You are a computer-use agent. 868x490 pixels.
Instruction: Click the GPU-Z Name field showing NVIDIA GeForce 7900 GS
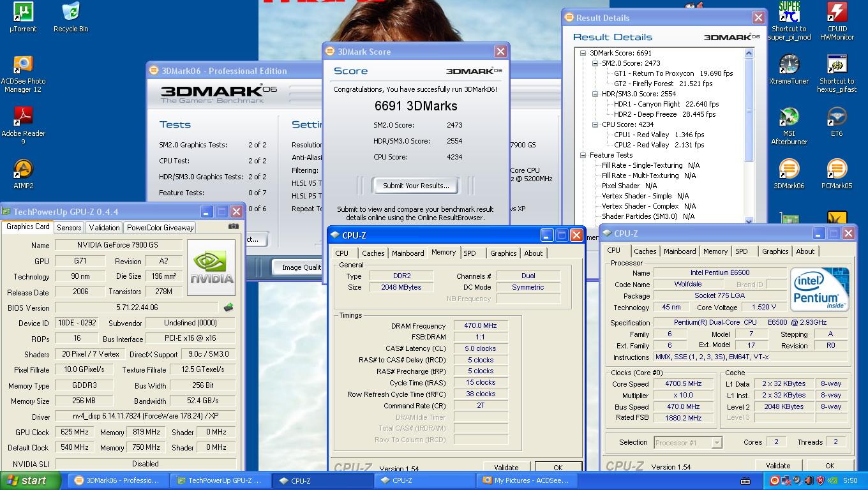pos(119,245)
